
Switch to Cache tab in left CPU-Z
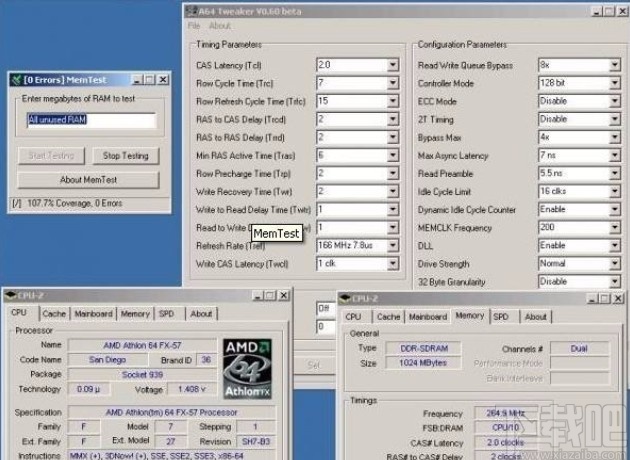pos(54,314)
